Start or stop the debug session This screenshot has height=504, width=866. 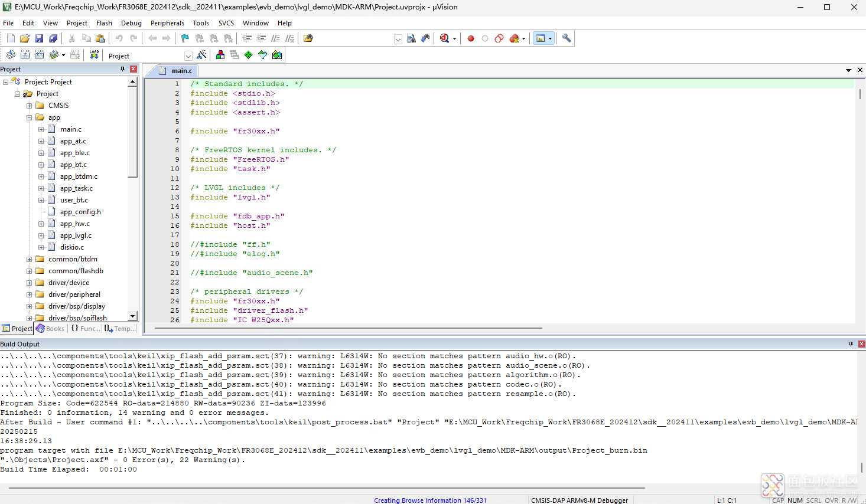pos(445,38)
